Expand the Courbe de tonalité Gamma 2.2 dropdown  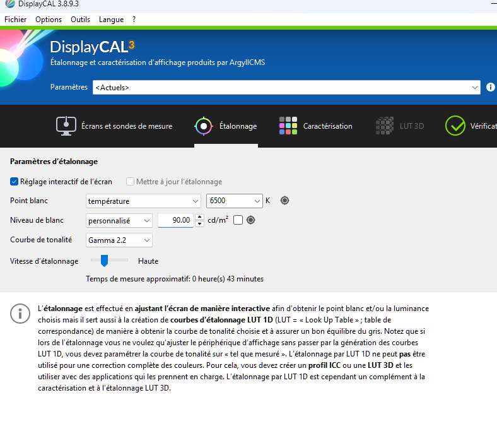(119, 240)
